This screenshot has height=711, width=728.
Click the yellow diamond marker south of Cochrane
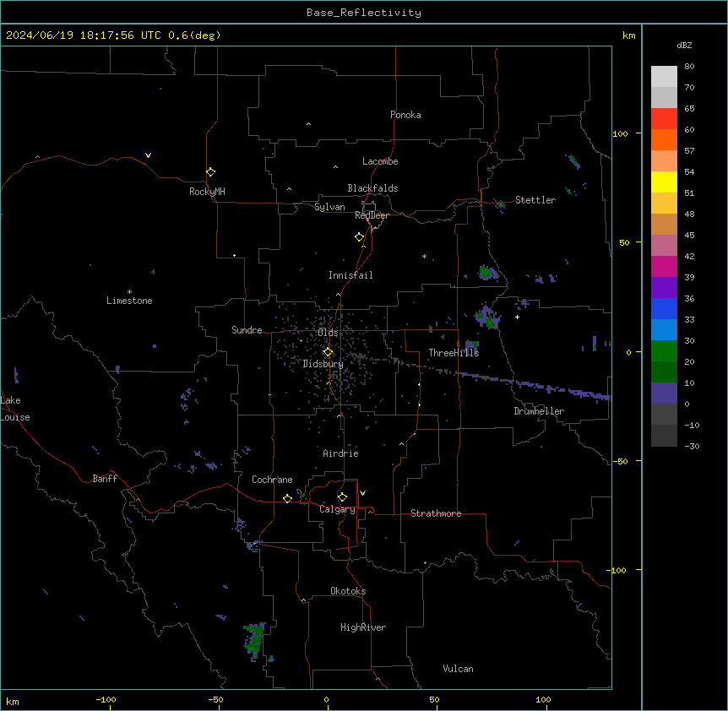click(287, 498)
